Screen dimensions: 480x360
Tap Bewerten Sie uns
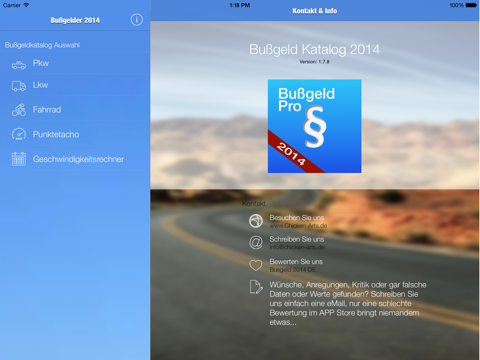[x=296, y=262]
